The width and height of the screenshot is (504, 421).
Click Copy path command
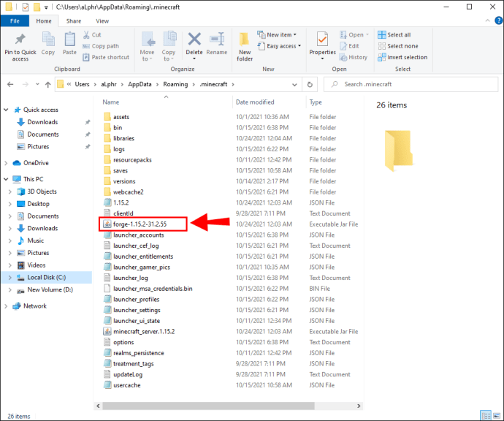(101, 46)
